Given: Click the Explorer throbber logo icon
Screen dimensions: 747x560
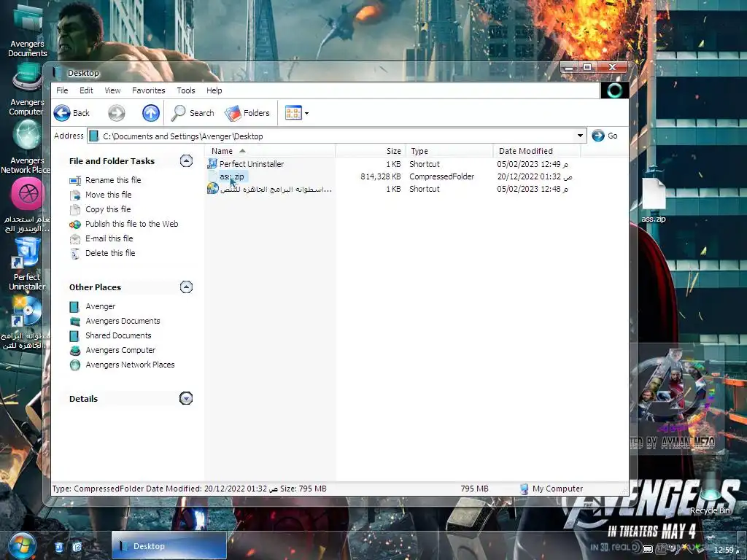Looking at the screenshot, I should point(614,90).
